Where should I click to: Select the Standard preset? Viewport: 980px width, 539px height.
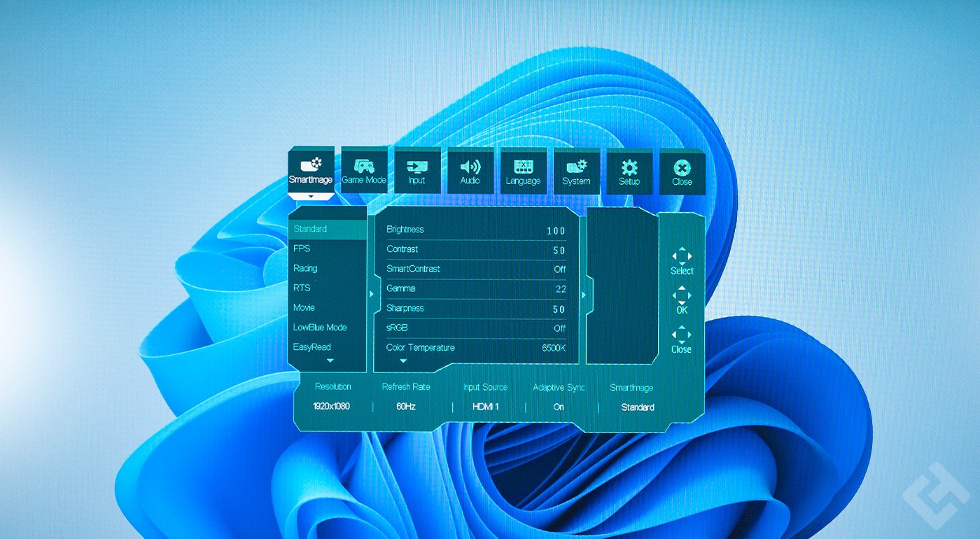327,229
